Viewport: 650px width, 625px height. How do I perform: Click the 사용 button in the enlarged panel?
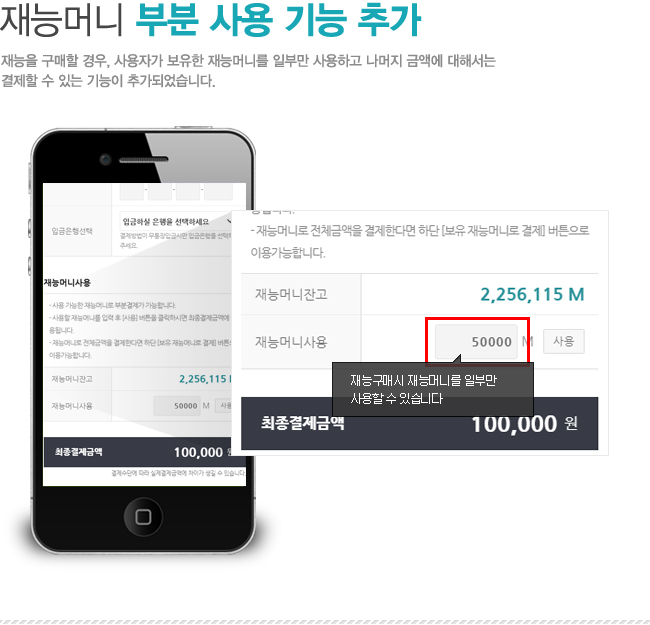(563, 341)
